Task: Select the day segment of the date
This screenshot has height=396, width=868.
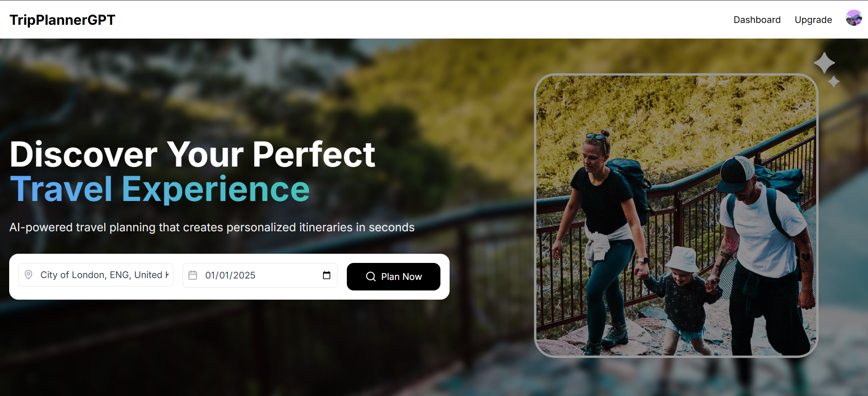Action: (224, 275)
